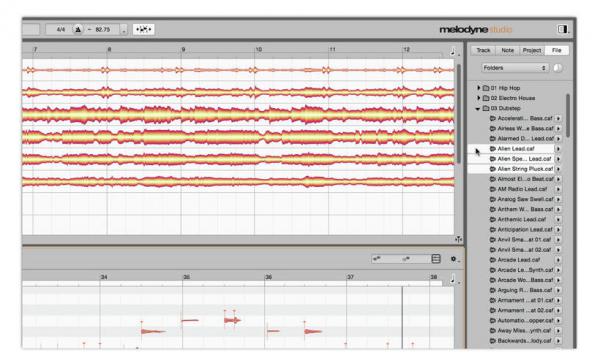Viewport: 600px width, 363px height.
Task: Select the Arguing R... Bass.caf file
Action: [525, 290]
